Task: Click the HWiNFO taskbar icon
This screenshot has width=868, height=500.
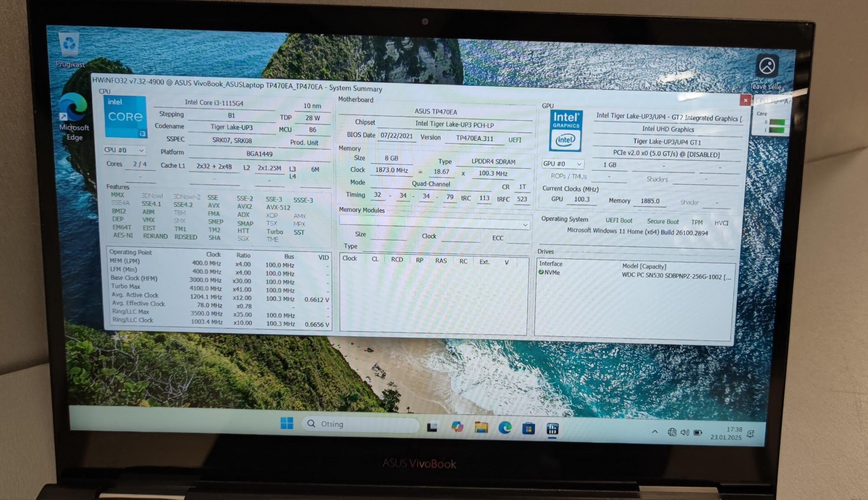Action: point(552,429)
